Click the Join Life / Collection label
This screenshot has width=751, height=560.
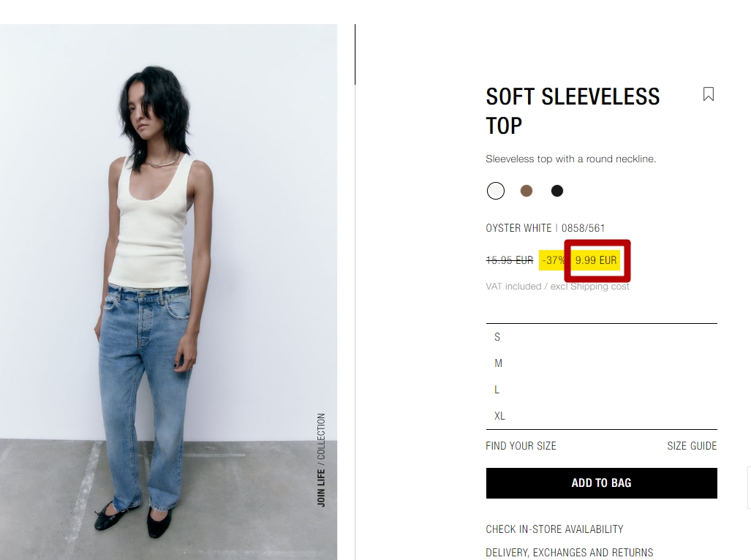321,460
